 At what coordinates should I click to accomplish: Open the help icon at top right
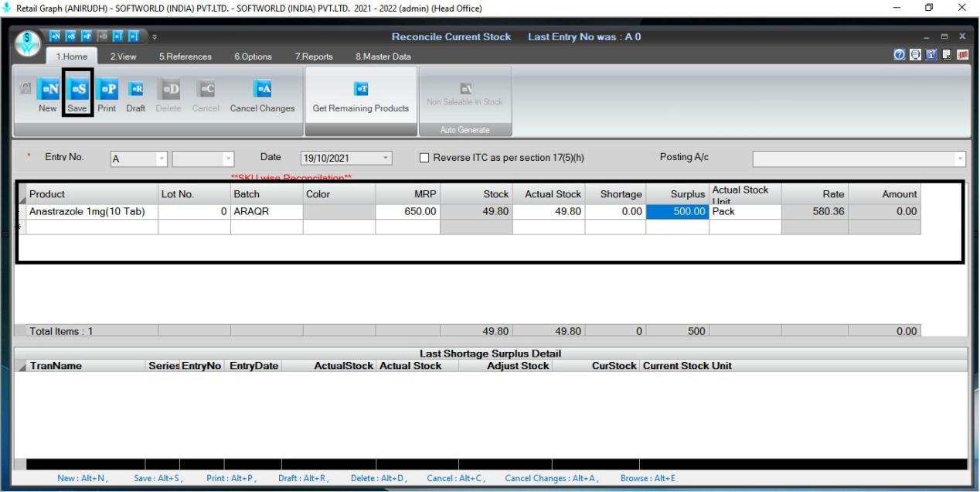point(899,56)
